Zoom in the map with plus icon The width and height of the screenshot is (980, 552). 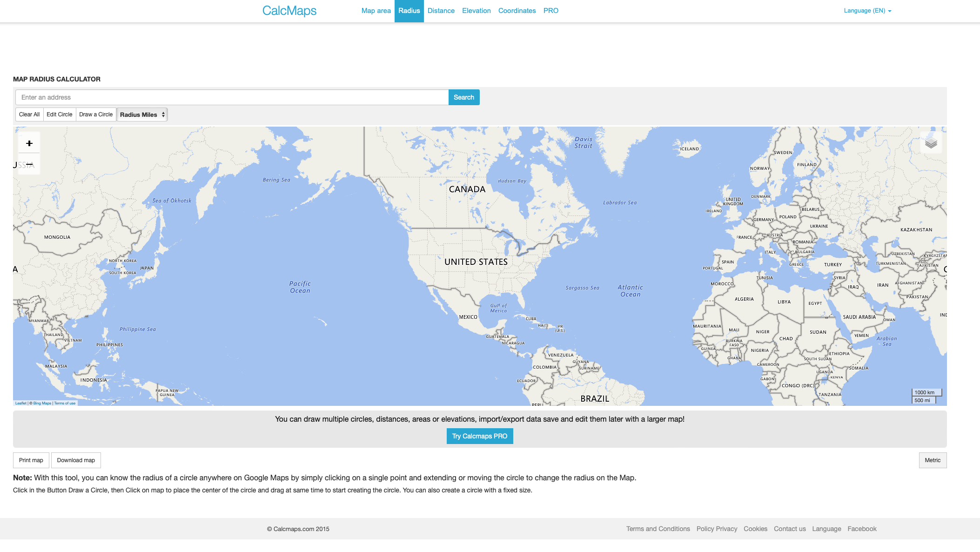click(x=29, y=143)
